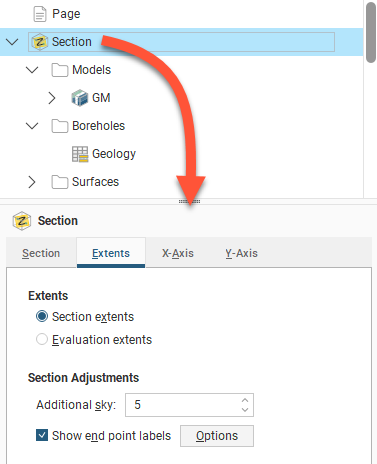This screenshot has width=377, height=464.
Task: Expand the GM model node
Action: click(x=52, y=98)
